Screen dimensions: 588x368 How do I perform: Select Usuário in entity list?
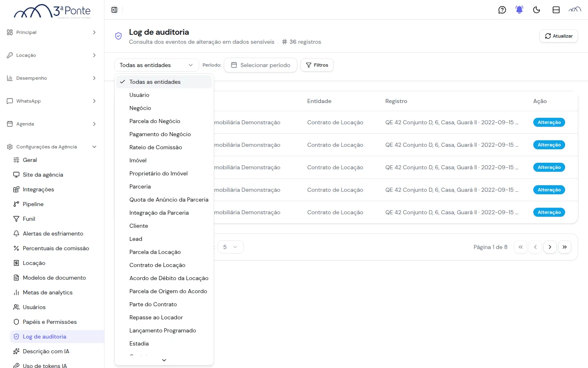pyautogui.click(x=164, y=95)
